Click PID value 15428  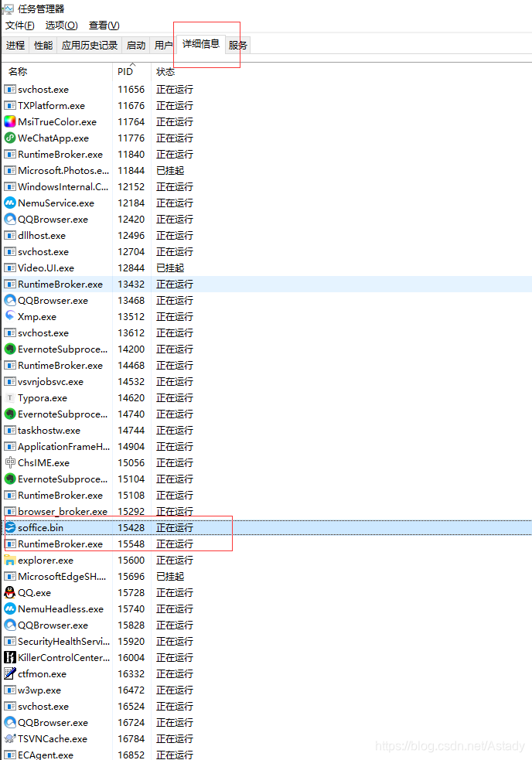point(131,527)
